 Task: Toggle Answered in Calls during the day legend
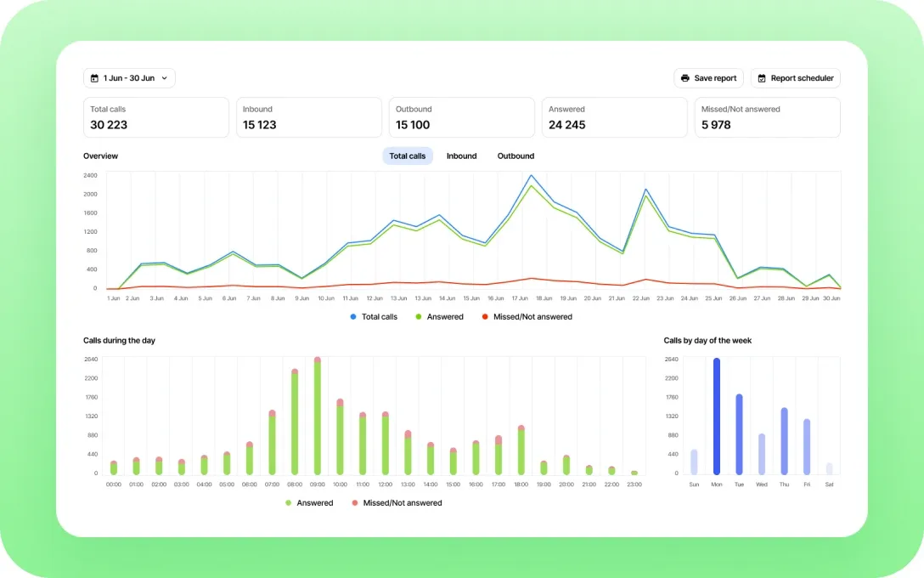point(309,503)
